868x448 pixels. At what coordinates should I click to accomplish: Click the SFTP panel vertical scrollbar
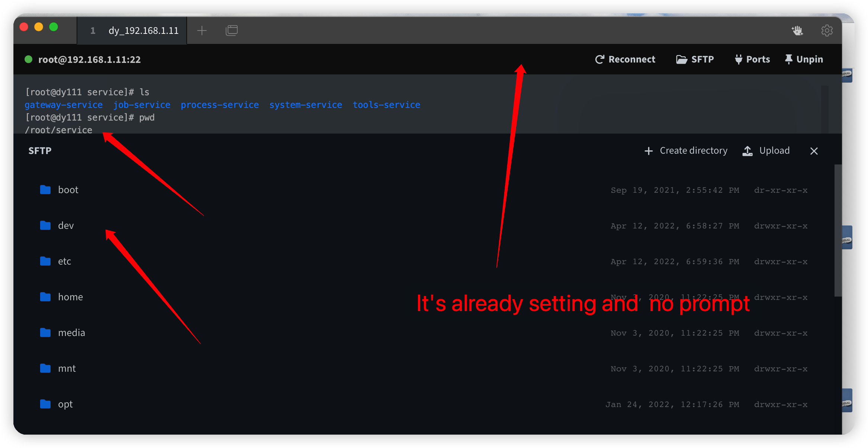(x=838, y=231)
